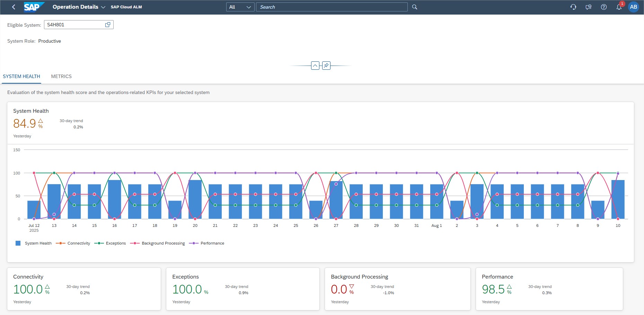Open the notifications bell
This screenshot has height=315, width=644.
pos(619,7)
